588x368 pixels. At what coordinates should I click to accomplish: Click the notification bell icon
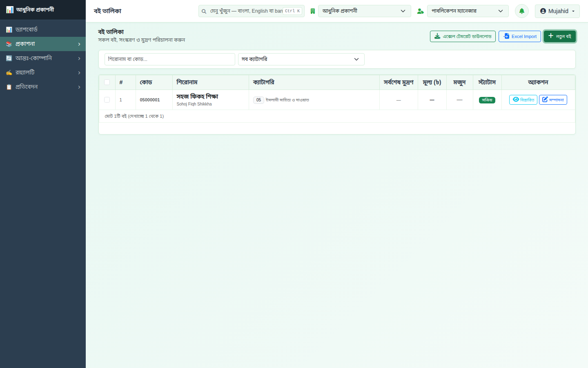point(522,11)
